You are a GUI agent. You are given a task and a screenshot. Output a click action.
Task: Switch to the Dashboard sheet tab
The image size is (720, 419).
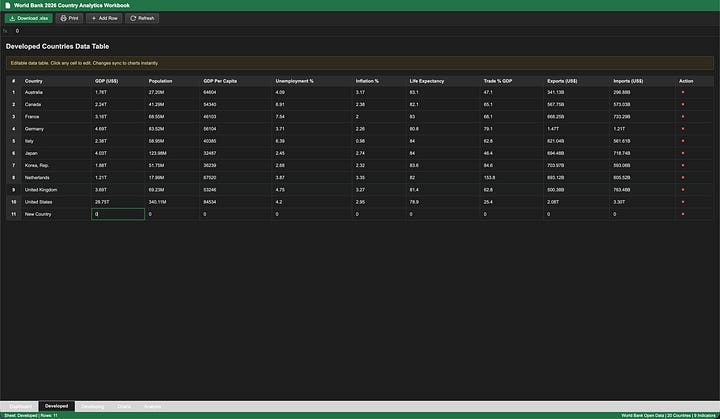[x=21, y=407]
